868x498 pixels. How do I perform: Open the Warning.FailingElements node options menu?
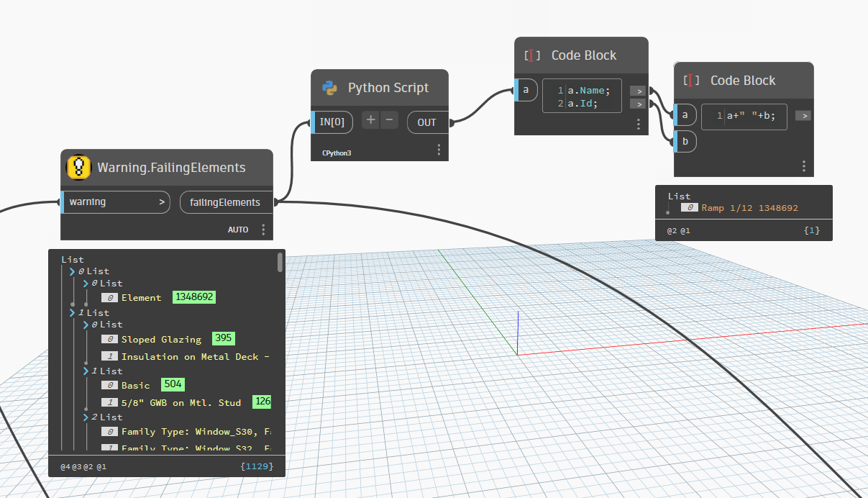(262, 229)
